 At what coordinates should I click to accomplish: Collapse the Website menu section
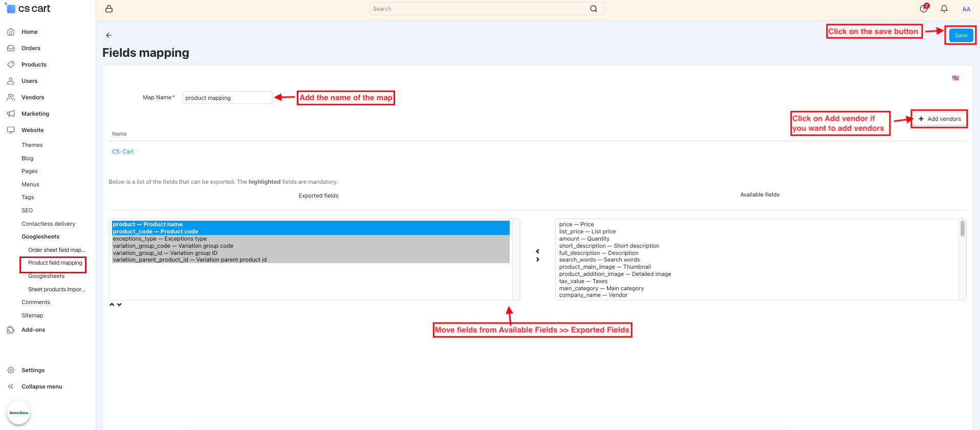pyautogui.click(x=33, y=130)
